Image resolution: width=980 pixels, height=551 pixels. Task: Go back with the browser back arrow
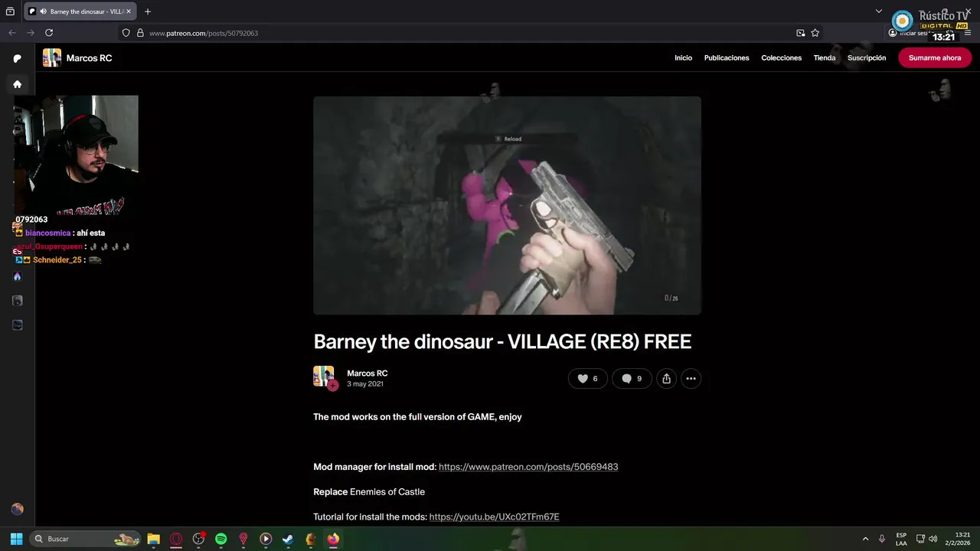(x=11, y=33)
